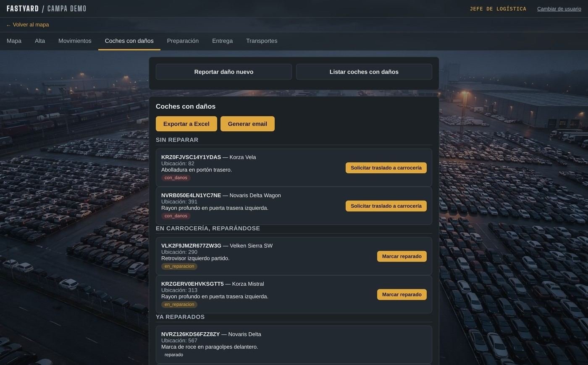Open the Entrega tab
Screen dimensions: 588x365
point(222,41)
